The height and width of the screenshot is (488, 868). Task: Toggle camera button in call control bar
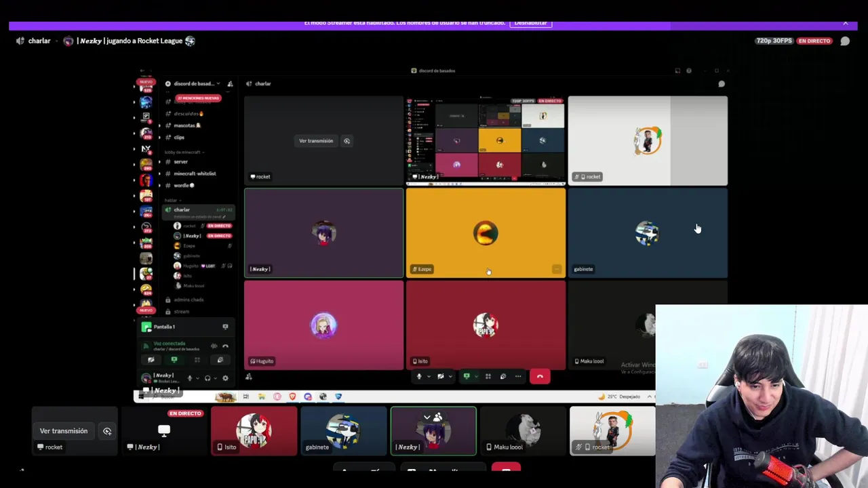(x=441, y=376)
